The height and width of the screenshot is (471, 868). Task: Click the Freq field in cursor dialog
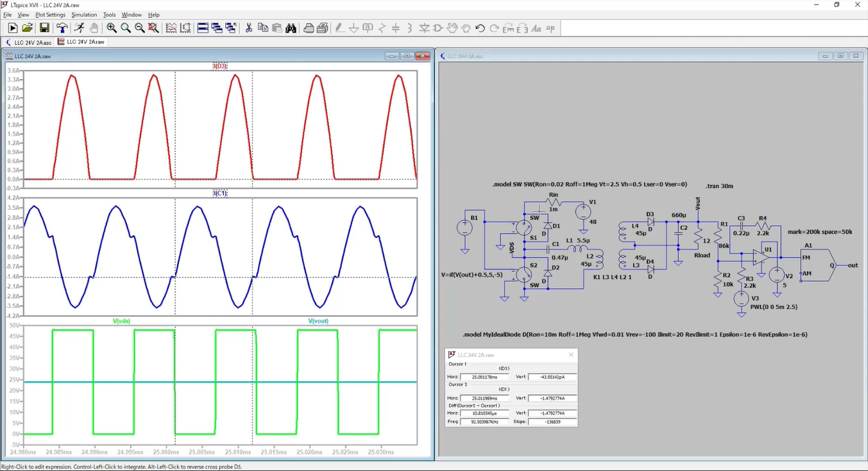[x=484, y=422]
